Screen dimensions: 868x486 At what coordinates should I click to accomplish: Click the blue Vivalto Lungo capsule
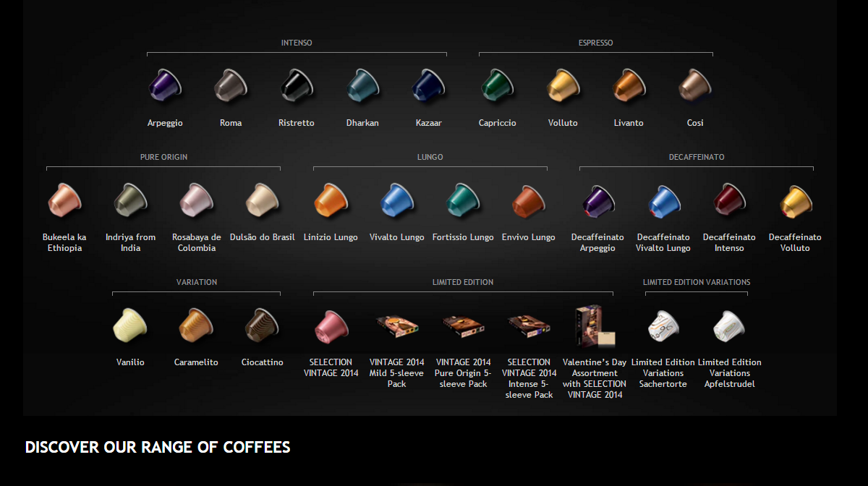396,200
